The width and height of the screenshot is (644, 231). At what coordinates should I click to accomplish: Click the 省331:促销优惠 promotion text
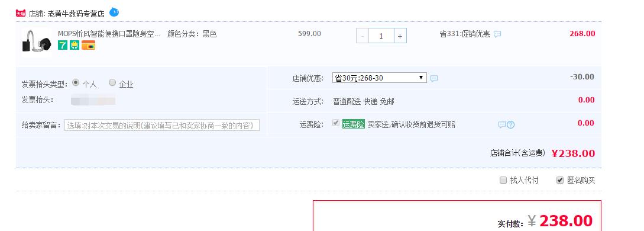pos(465,34)
